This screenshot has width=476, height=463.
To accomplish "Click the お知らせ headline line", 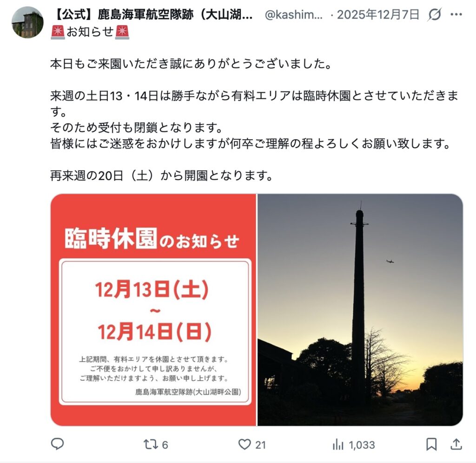I will point(90,32).
